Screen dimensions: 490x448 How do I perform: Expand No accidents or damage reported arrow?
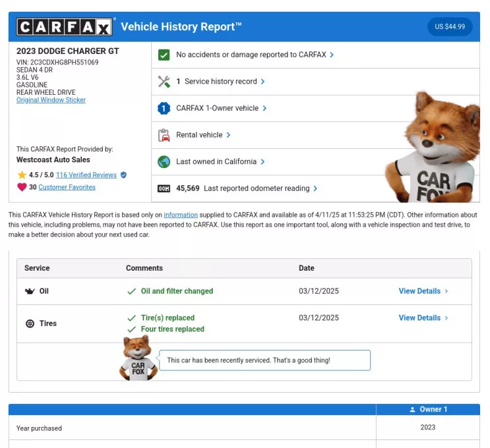tap(332, 55)
